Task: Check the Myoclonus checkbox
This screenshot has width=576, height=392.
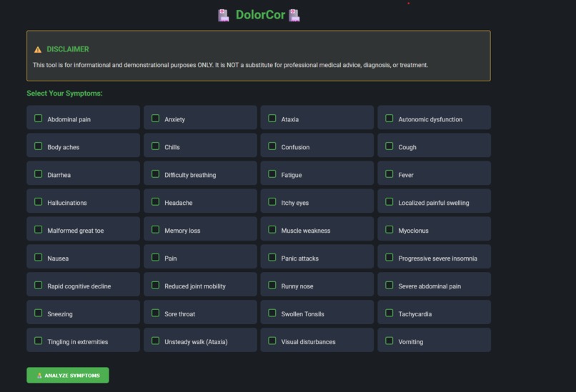Action: [x=389, y=229]
